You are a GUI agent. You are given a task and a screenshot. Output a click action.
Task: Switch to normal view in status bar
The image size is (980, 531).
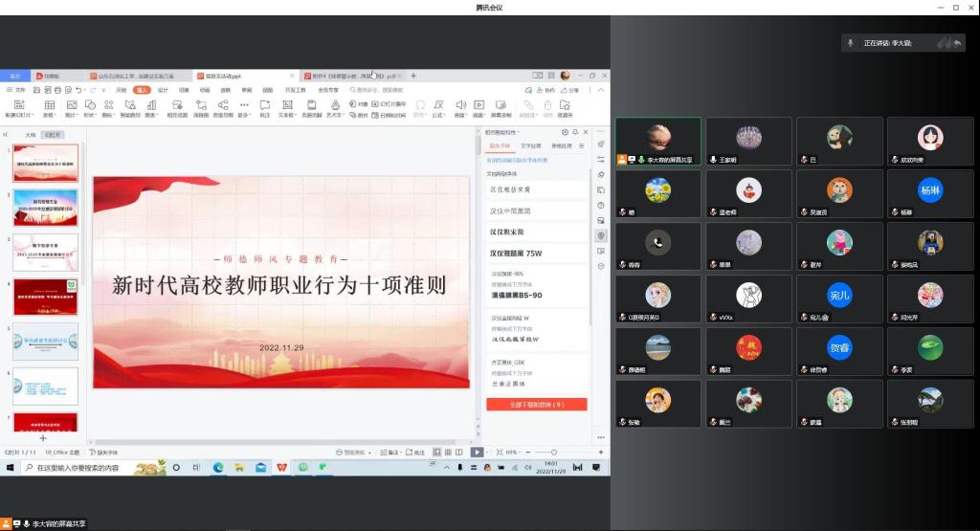pos(435,452)
